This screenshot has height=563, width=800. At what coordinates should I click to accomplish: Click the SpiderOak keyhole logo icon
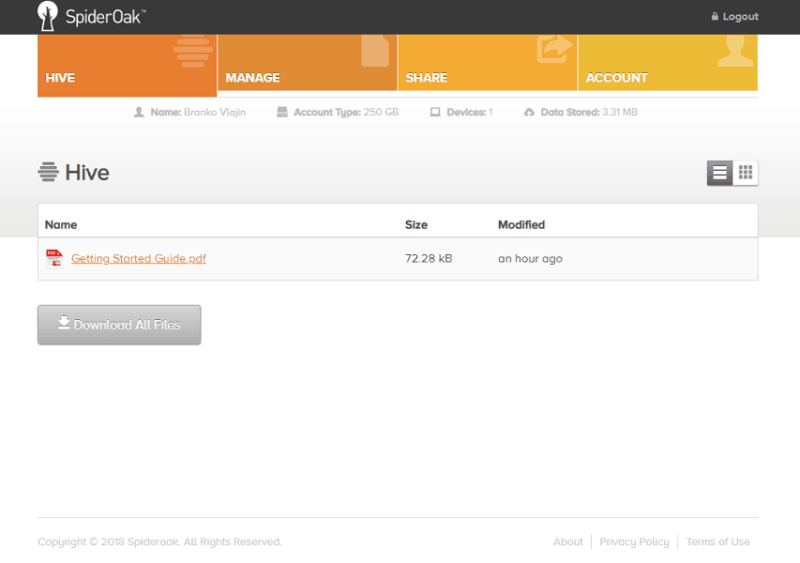(47, 16)
